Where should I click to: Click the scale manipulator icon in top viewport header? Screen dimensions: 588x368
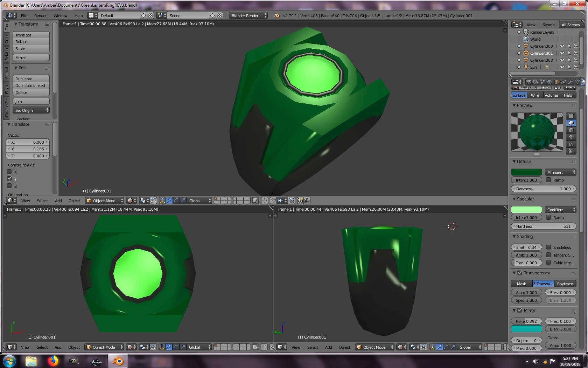click(183, 200)
